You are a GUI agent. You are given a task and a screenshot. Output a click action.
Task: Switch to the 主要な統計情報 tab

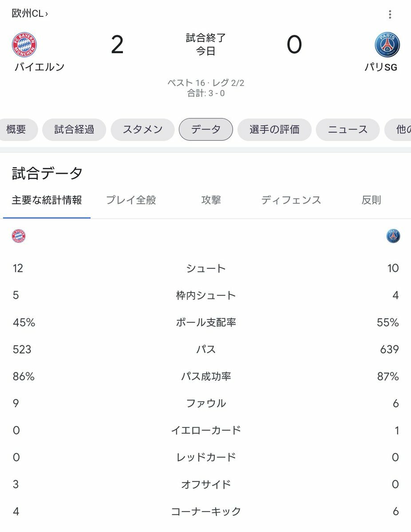[x=47, y=200]
